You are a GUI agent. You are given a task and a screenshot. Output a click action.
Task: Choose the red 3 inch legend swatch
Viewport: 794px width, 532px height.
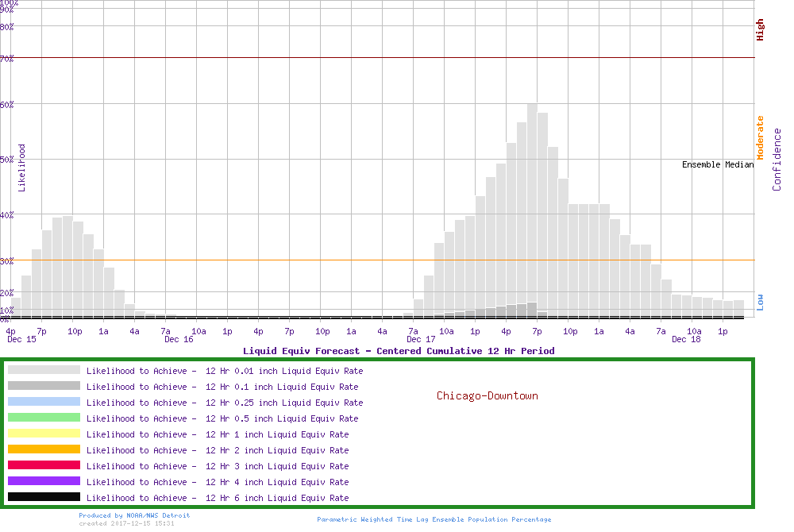(44, 465)
